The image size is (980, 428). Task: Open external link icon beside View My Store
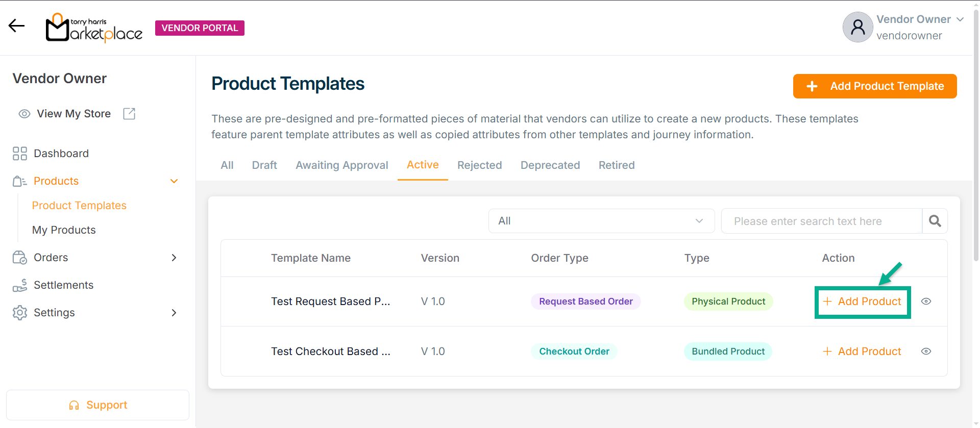pyautogui.click(x=129, y=114)
